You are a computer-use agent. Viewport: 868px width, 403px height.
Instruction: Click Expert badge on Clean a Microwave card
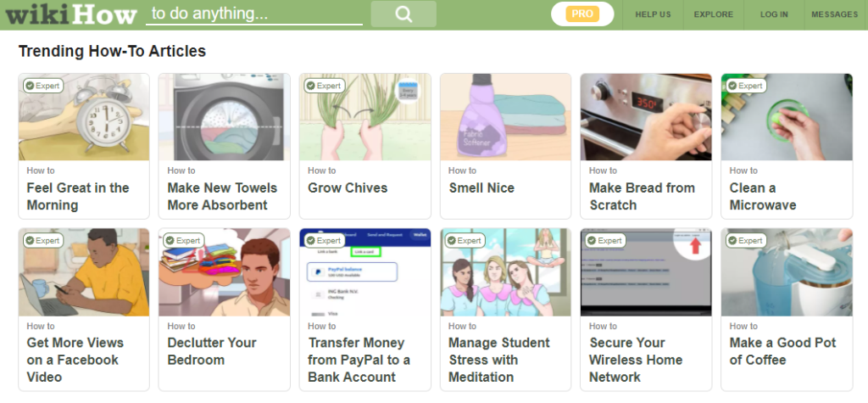(x=746, y=86)
